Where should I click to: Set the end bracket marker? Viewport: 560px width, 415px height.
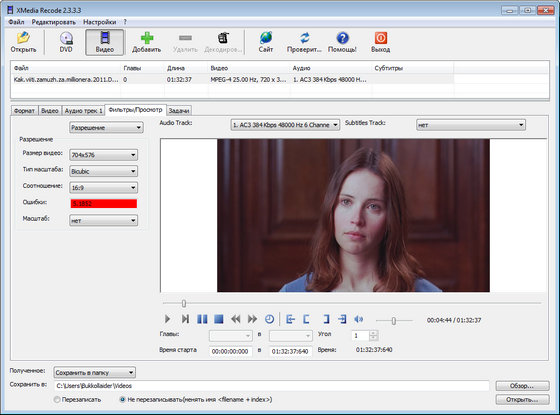click(326, 319)
